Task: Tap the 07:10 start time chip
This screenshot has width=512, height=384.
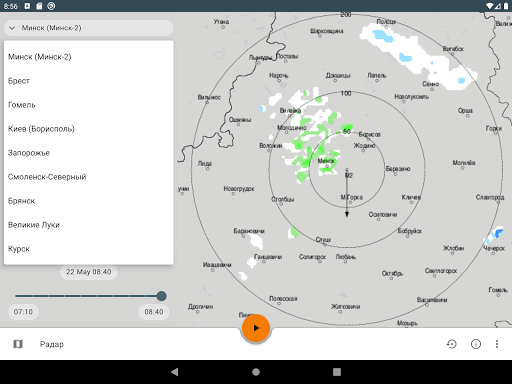Action: click(23, 312)
